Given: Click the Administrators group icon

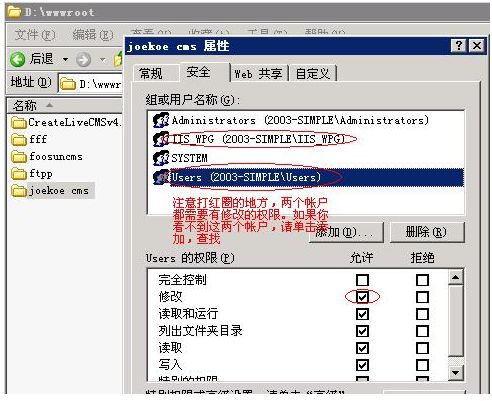Looking at the screenshot, I should (161, 120).
